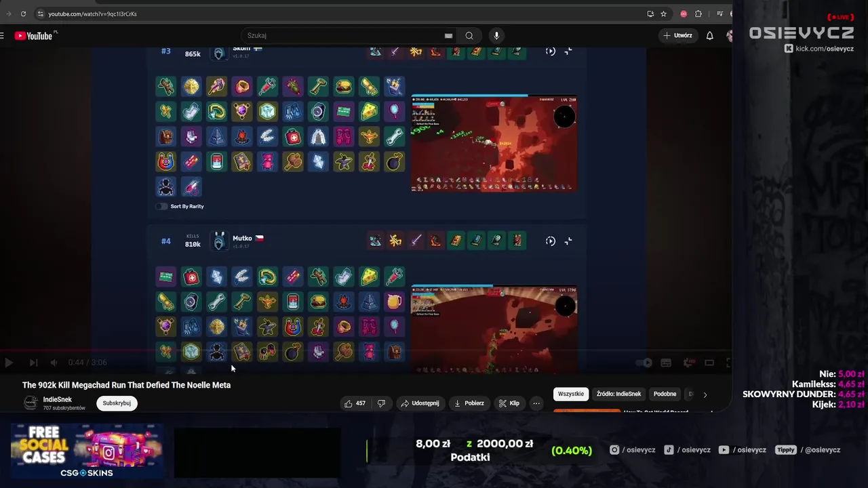Open the more actions three-dot menu
868x488 pixels.
click(x=536, y=403)
